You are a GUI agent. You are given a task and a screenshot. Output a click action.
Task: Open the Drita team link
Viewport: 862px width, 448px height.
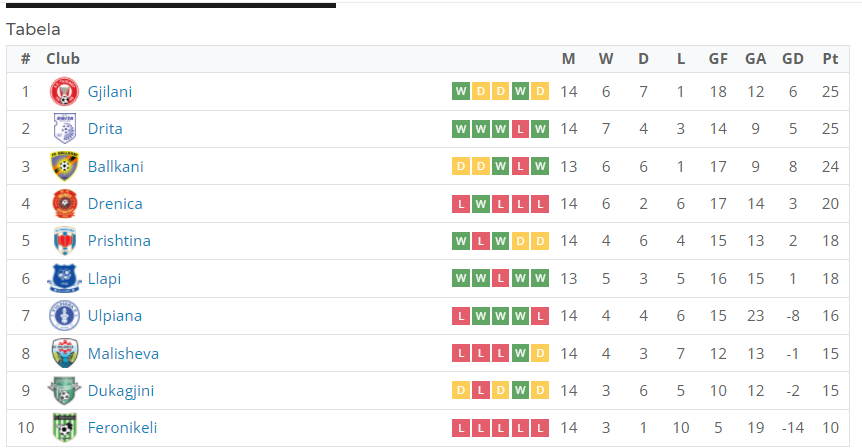pyautogui.click(x=105, y=129)
